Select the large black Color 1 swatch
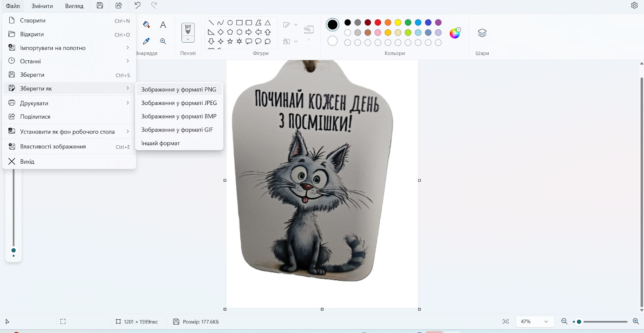This screenshot has width=644, height=333. (332, 25)
